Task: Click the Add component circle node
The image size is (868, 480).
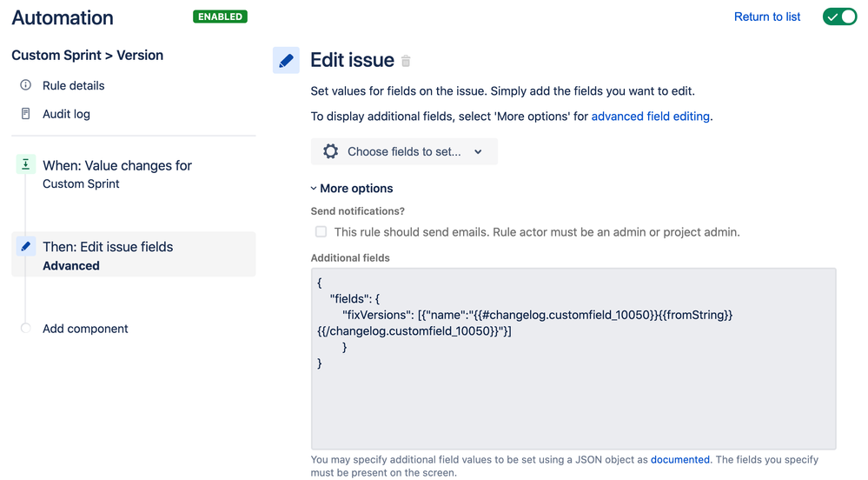Action: pyautogui.click(x=25, y=328)
